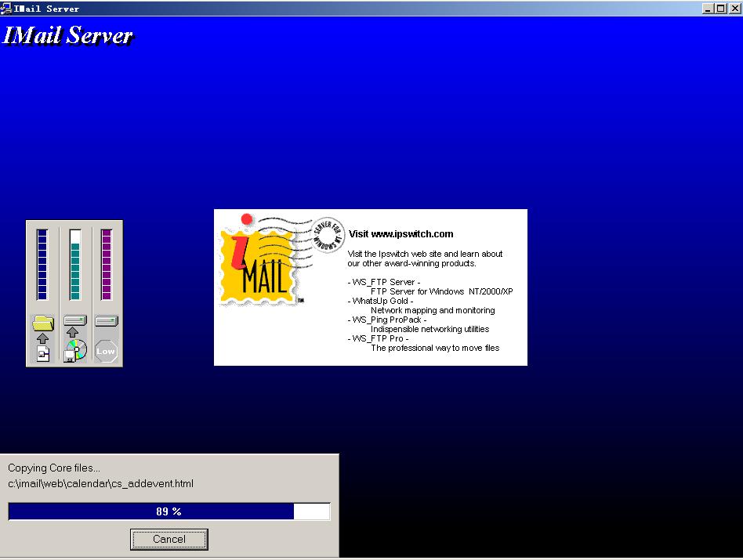Maximize the IMail Server setup window
Screen dimensions: 743x560
pyautogui.click(x=722, y=8)
